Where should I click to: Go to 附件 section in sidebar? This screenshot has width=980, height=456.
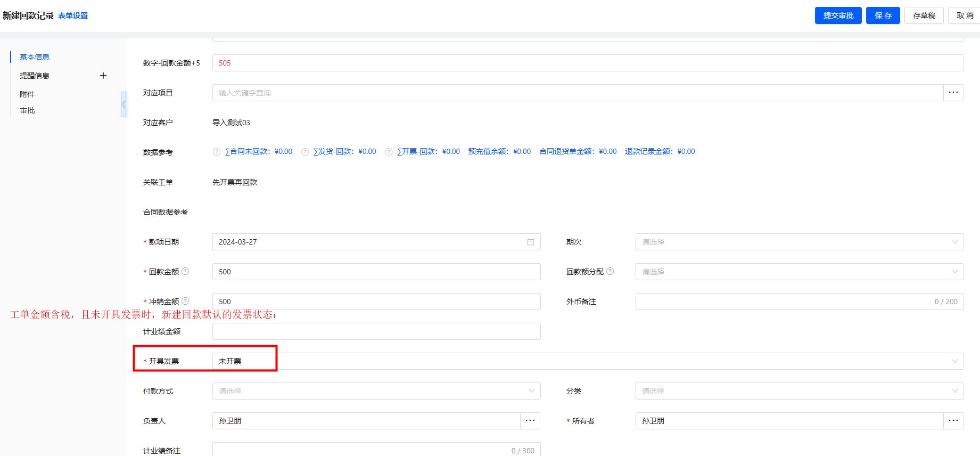27,94
